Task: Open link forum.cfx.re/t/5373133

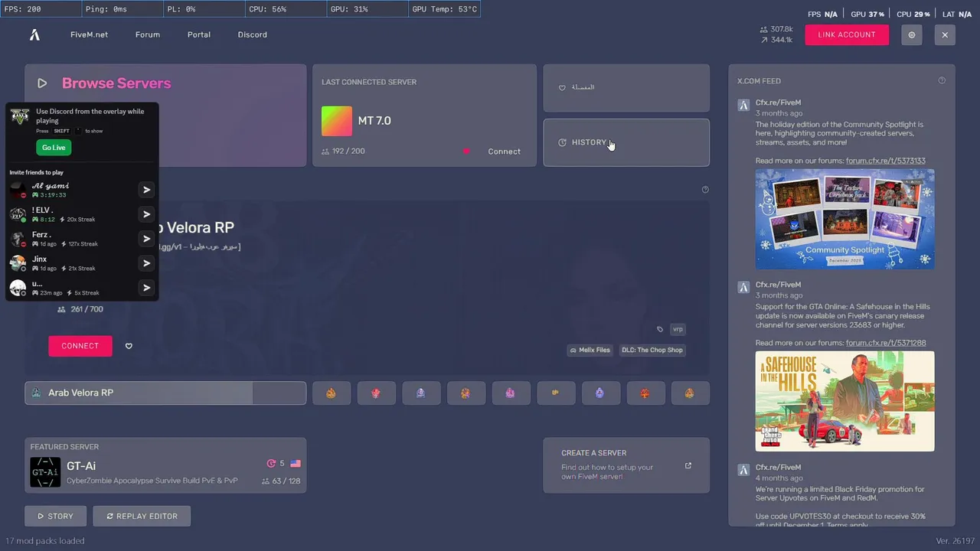Action: click(886, 161)
